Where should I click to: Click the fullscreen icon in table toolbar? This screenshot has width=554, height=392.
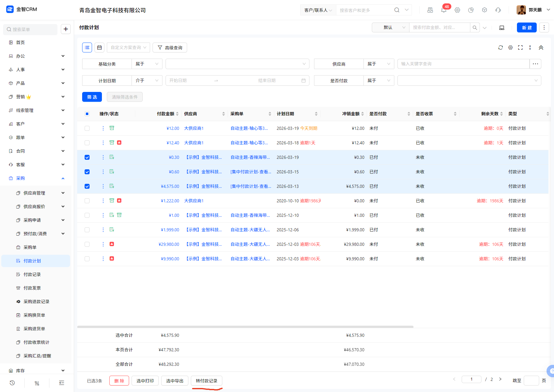520,47
